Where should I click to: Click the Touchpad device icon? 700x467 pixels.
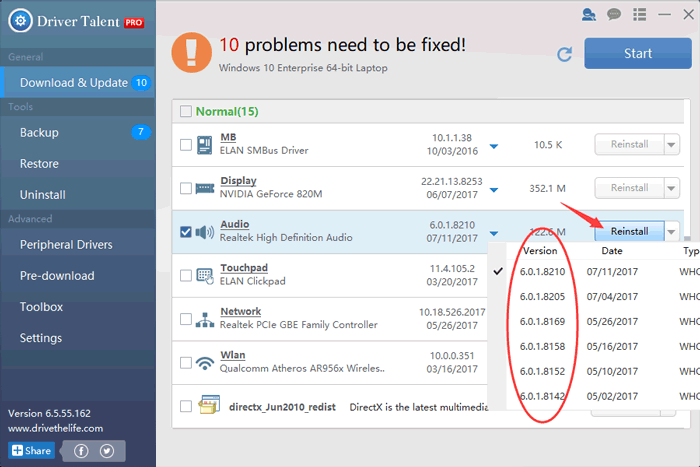(x=205, y=276)
